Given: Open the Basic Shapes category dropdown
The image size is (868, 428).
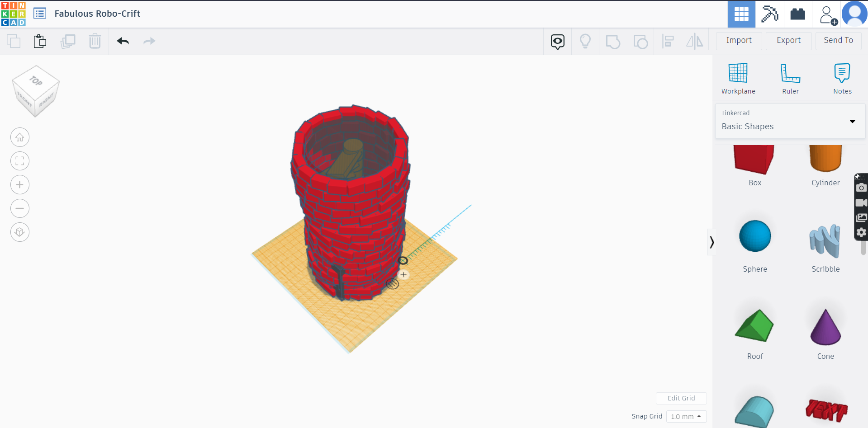Looking at the screenshot, I should [790, 121].
